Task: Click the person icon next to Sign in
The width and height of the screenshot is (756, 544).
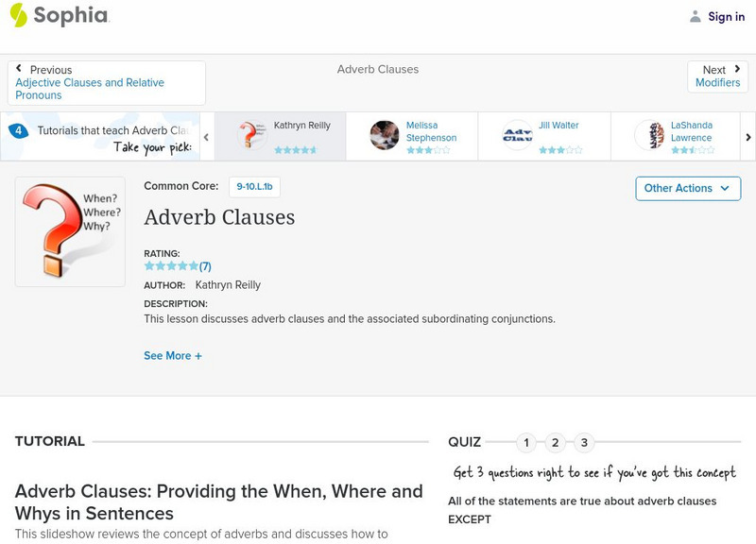Action: point(695,16)
